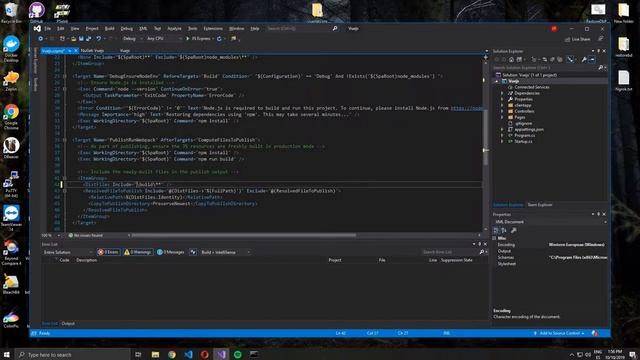
Task: Click the Open File icon in toolbar
Action: click(73, 39)
